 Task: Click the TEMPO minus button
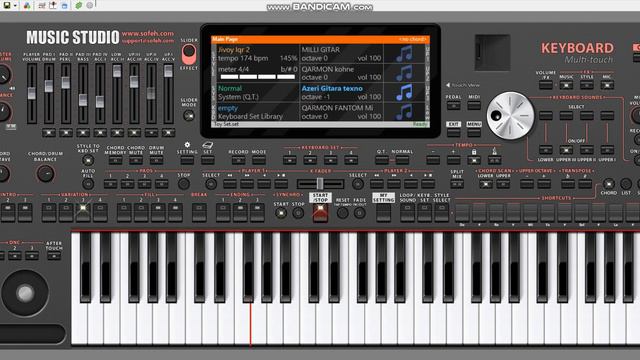click(433, 160)
